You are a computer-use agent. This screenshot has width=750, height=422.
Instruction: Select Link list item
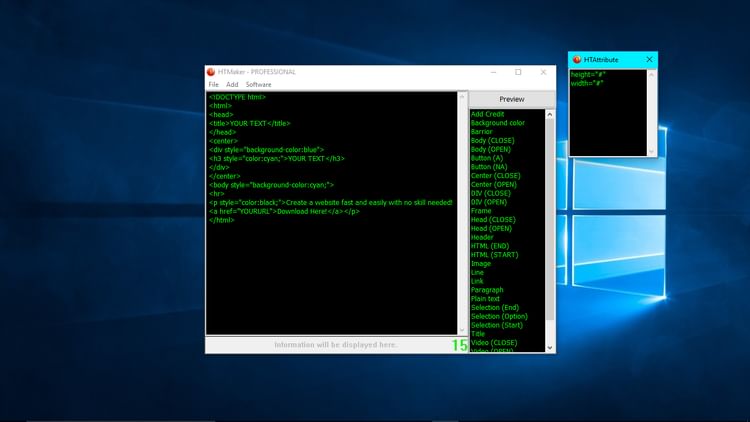[476, 281]
